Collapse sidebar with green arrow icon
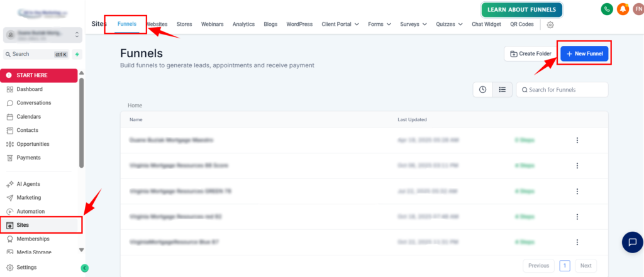This screenshot has width=644, height=277. tap(85, 268)
